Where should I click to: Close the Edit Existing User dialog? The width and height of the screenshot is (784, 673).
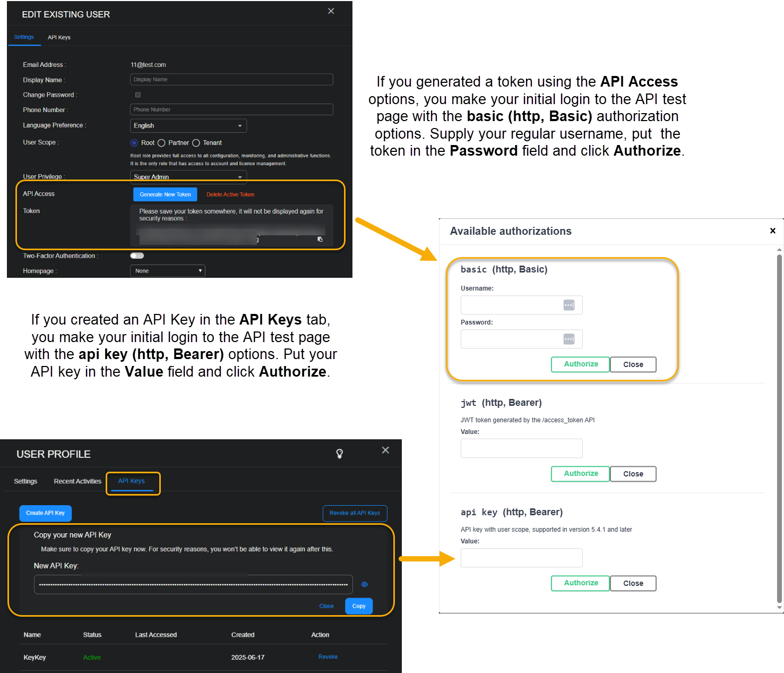pyautogui.click(x=331, y=11)
